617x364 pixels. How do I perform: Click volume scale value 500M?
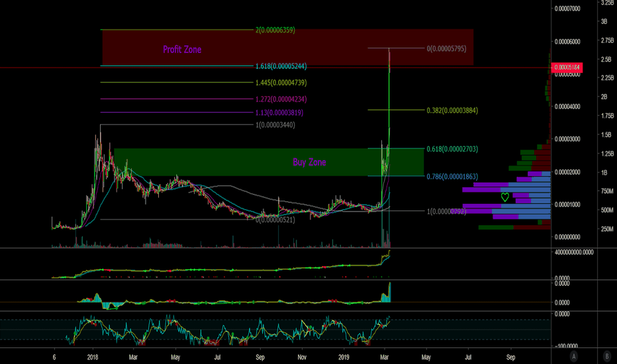coord(607,210)
